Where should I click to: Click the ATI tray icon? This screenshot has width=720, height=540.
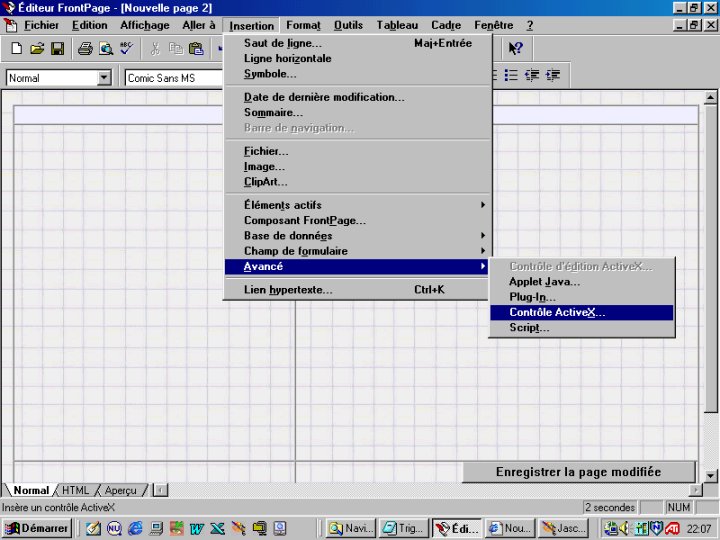point(673,529)
